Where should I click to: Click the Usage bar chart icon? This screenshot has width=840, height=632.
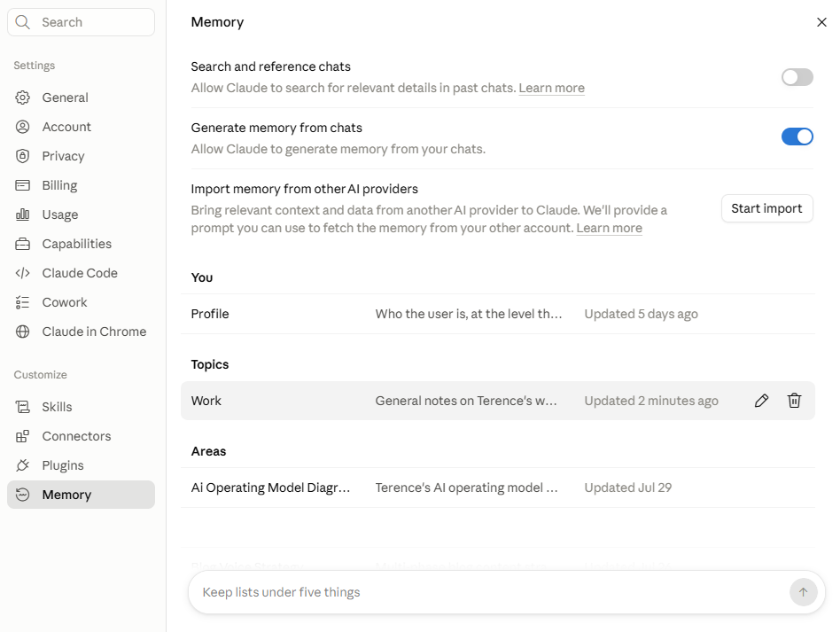click(22, 215)
